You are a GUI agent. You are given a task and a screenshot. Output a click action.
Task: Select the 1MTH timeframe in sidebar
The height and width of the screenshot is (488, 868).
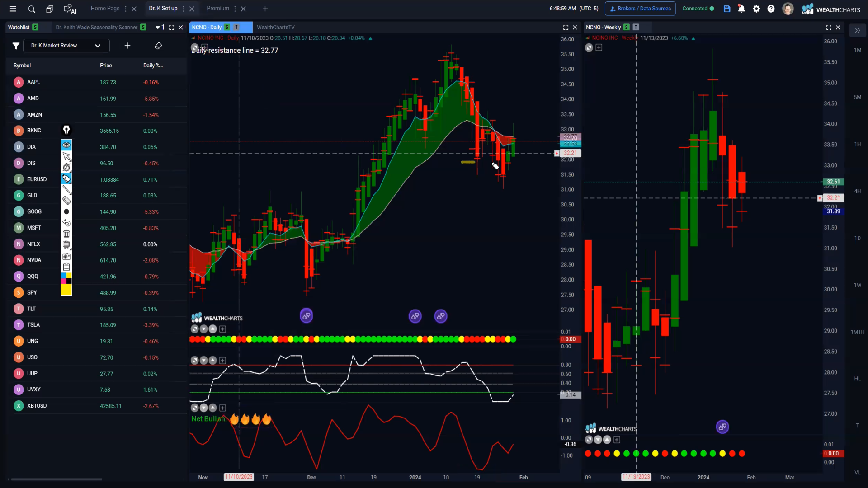858,332
